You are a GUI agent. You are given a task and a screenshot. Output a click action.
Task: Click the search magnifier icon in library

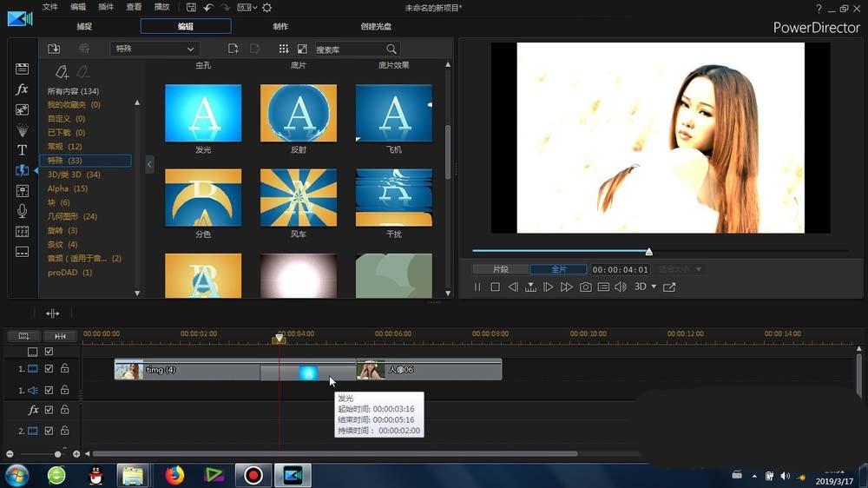click(391, 49)
